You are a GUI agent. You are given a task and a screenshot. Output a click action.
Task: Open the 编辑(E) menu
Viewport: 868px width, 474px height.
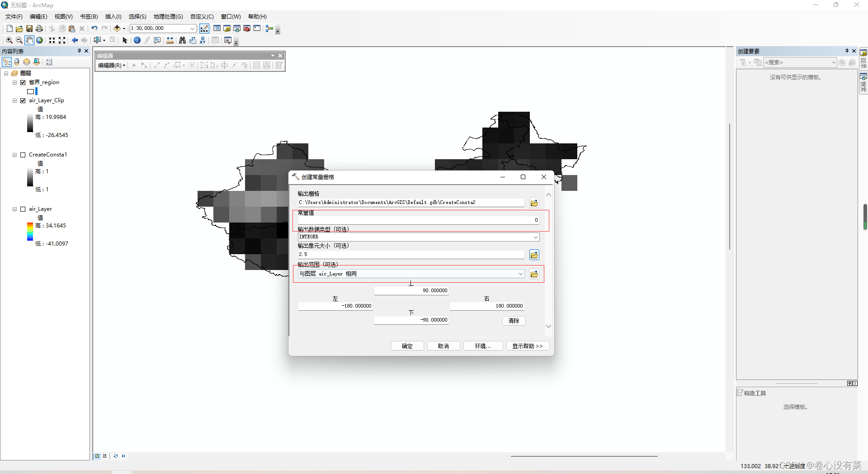[38, 17]
